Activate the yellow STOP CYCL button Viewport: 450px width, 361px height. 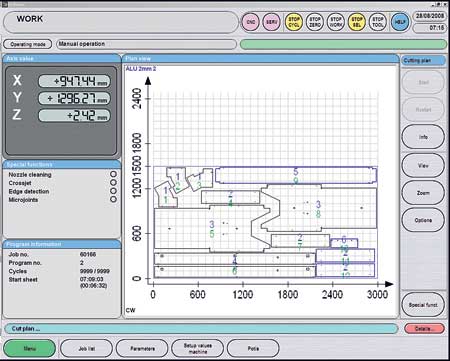click(294, 22)
